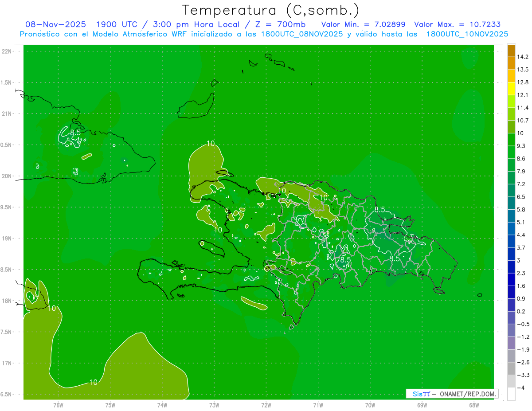Click the '14.2' colorbar value
This screenshot has height=411, width=532.
click(523, 57)
